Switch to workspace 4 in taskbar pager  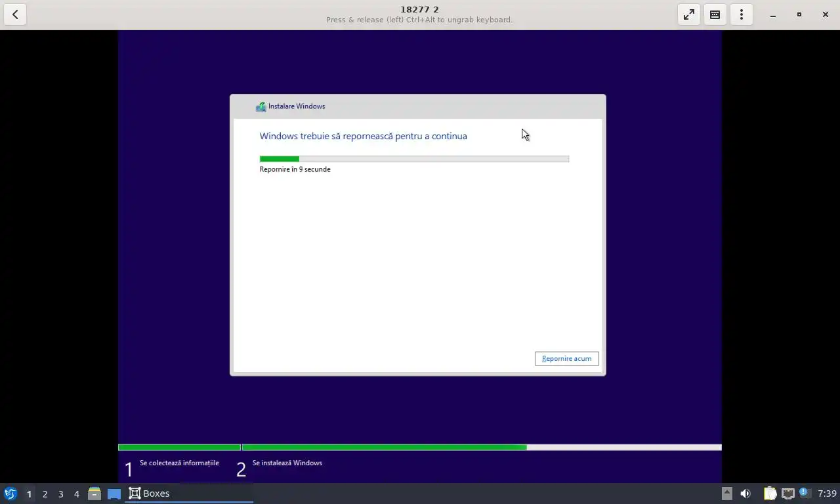click(76, 493)
